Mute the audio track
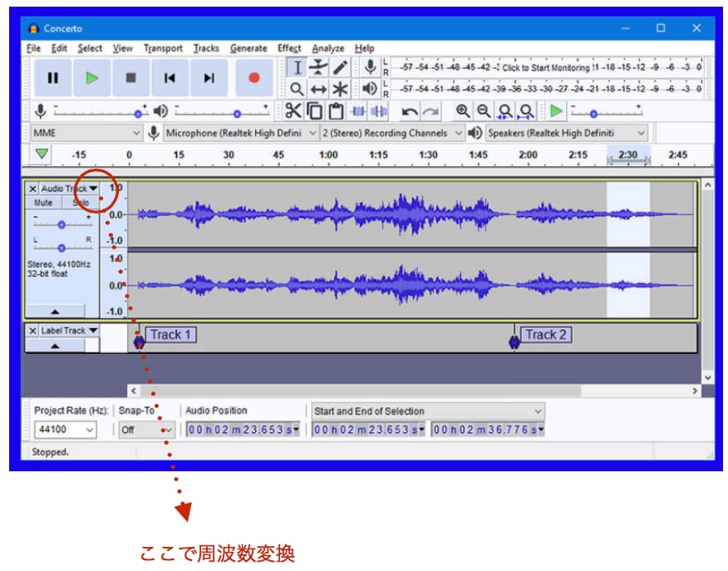Viewport: 728px width, 571px height. pos(43,203)
